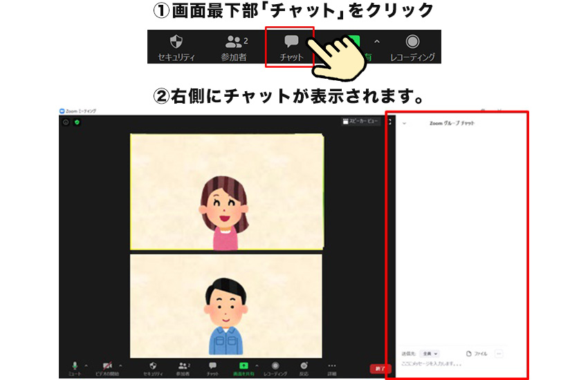Expand video options arrow next to Start Video
The width and height of the screenshot is (588, 380).
point(120,365)
